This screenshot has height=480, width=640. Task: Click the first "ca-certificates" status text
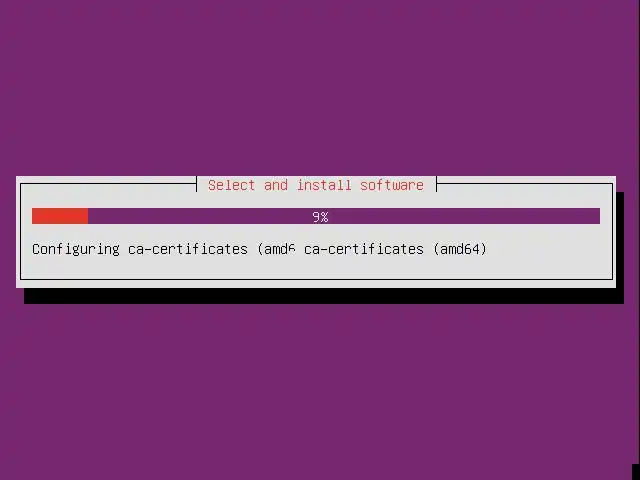[188, 249]
